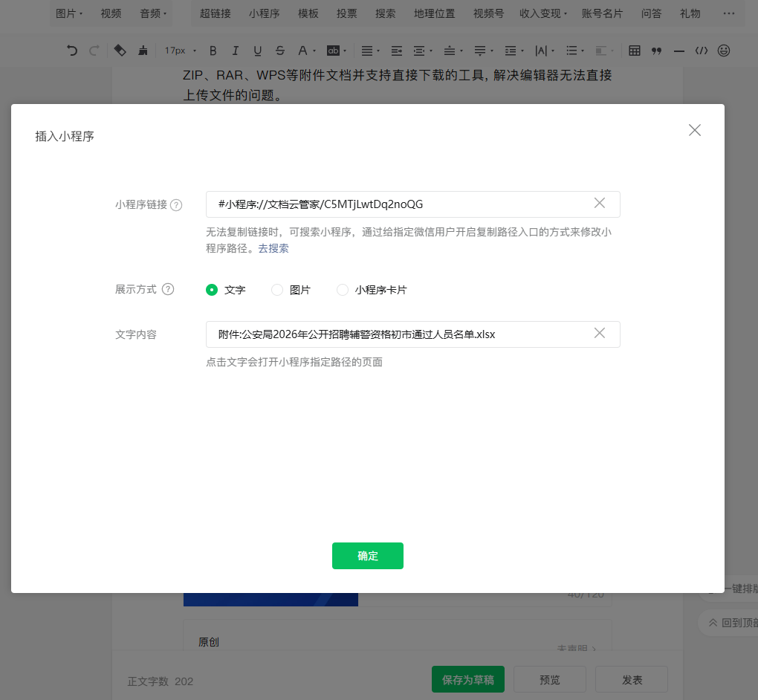Clear the text content field
The height and width of the screenshot is (700, 758).
click(600, 334)
